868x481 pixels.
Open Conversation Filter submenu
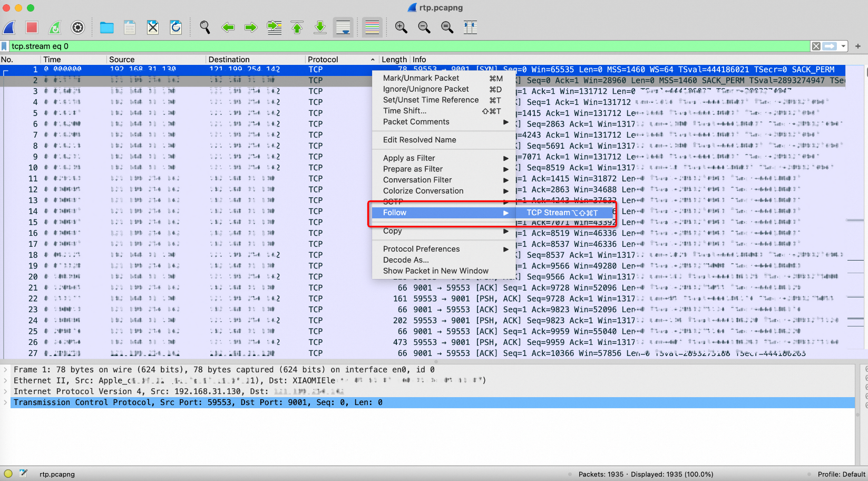[x=443, y=180]
